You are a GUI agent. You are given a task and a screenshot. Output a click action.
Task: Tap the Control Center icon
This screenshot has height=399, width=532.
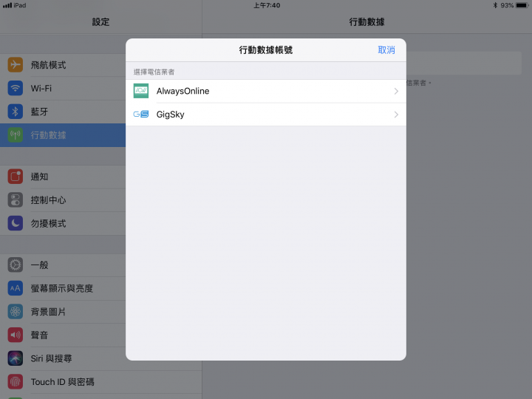click(16, 200)
